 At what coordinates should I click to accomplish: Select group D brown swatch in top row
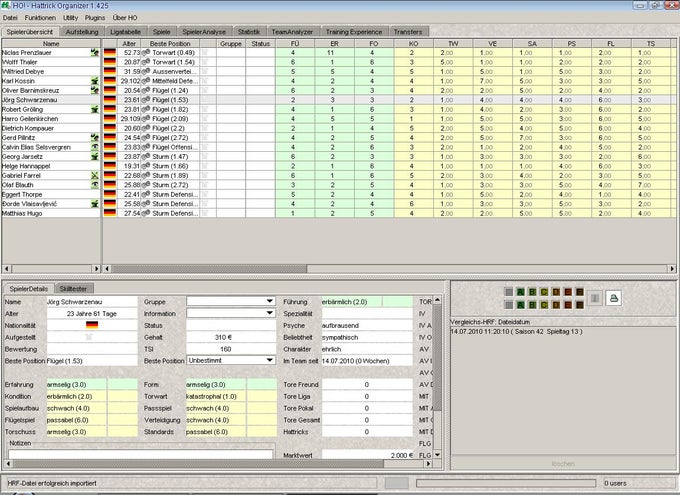pos(556,292)
